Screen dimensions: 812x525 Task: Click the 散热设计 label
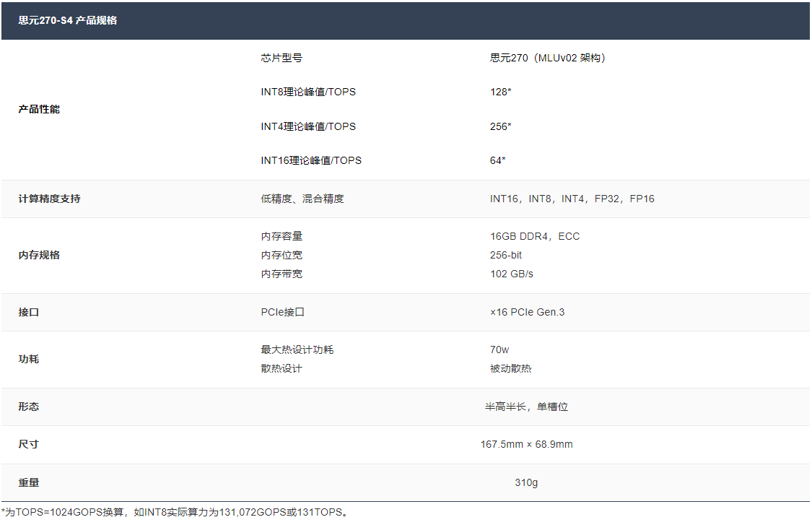tap(281, 368)
